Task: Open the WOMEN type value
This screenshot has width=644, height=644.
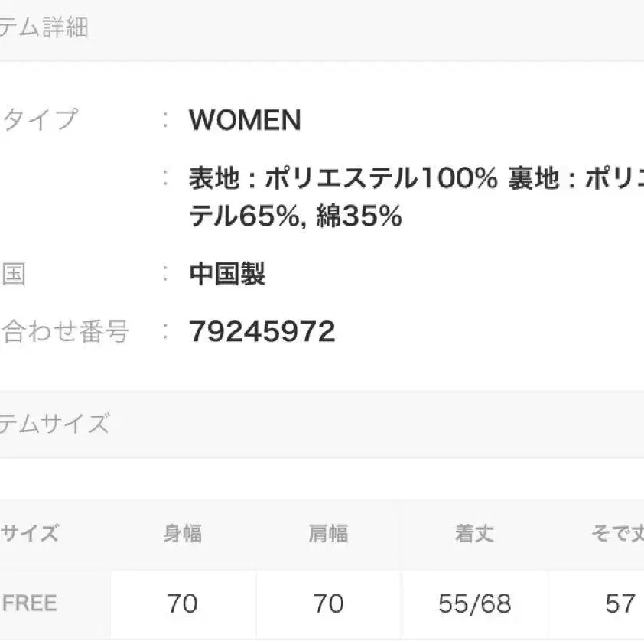Action: 245,120
